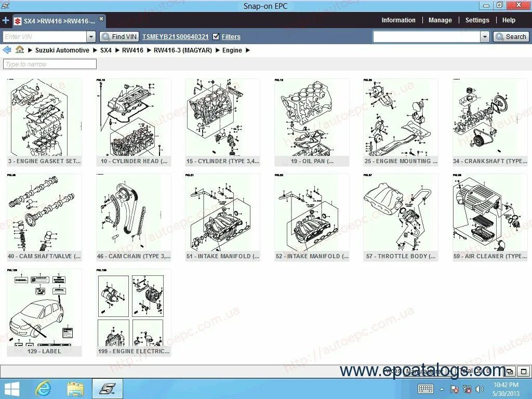Select RW416-3 (MAGYAR) in the breadcrumb

(x=183, y=50)
